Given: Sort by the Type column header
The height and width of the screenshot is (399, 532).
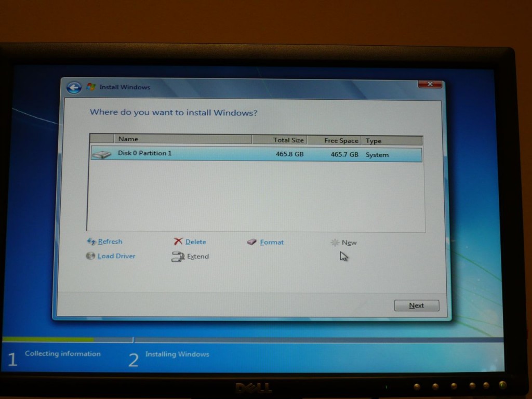Looking at the screenshot, I should coord(392,140).
